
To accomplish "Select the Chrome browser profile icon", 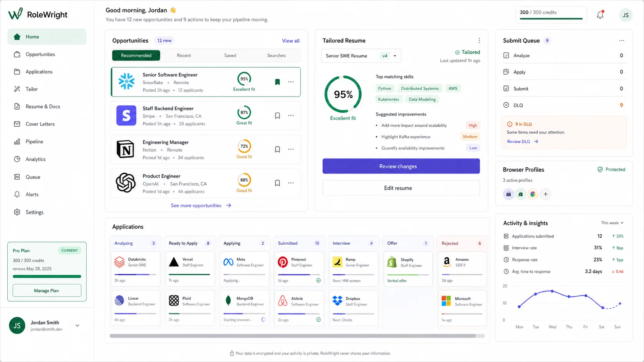I will (533, 194).
